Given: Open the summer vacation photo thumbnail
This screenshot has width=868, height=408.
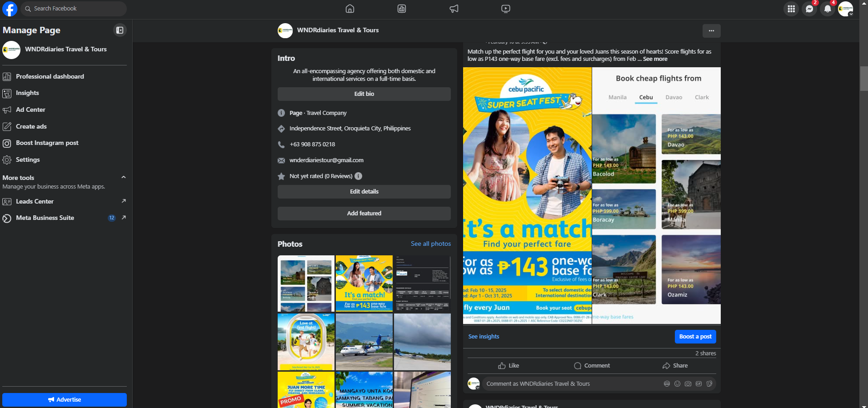Looking at the screenshot, I should (x=364, y=390).
